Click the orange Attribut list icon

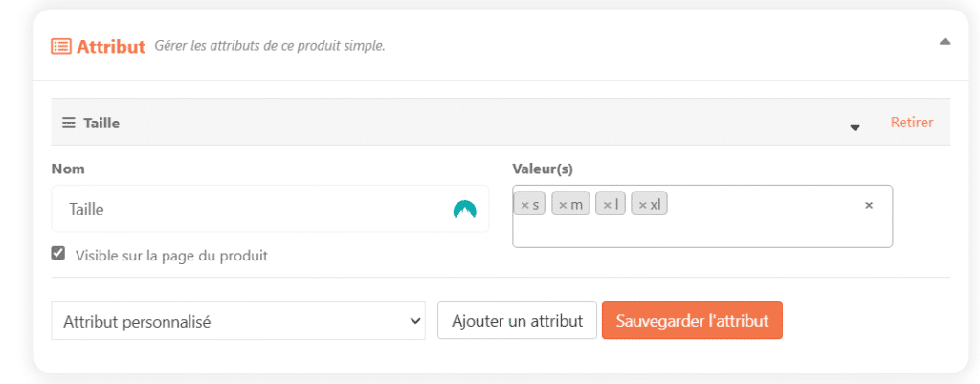(60, 46)
